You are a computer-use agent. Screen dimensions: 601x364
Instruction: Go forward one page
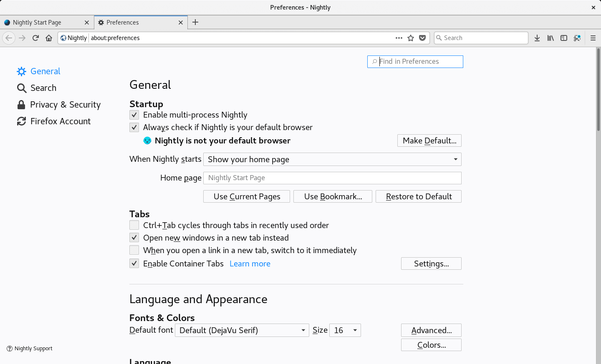coord(22,38)
